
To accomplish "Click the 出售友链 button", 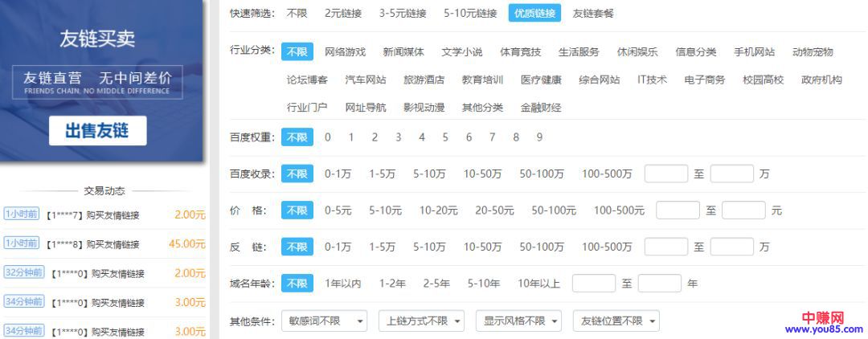I will pos(97,131).
